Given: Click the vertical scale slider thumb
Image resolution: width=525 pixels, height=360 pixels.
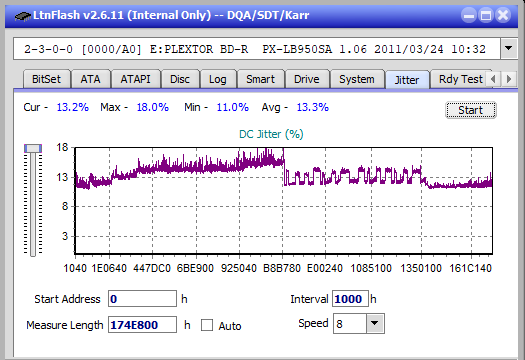Looking at the screenshot, I should [33, 148].
